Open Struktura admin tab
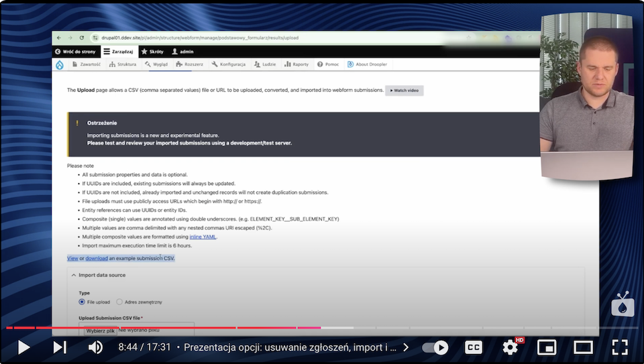 [123, 64]
